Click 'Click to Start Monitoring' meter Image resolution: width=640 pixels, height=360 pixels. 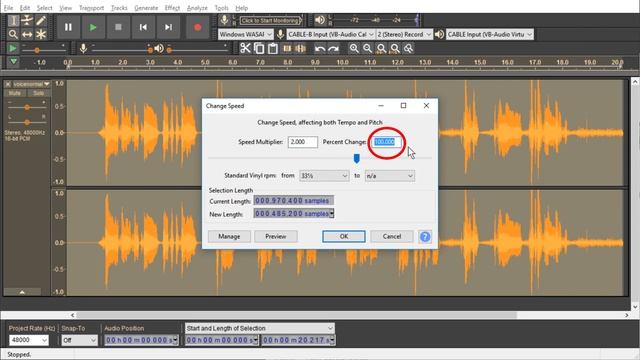point(270,20)
